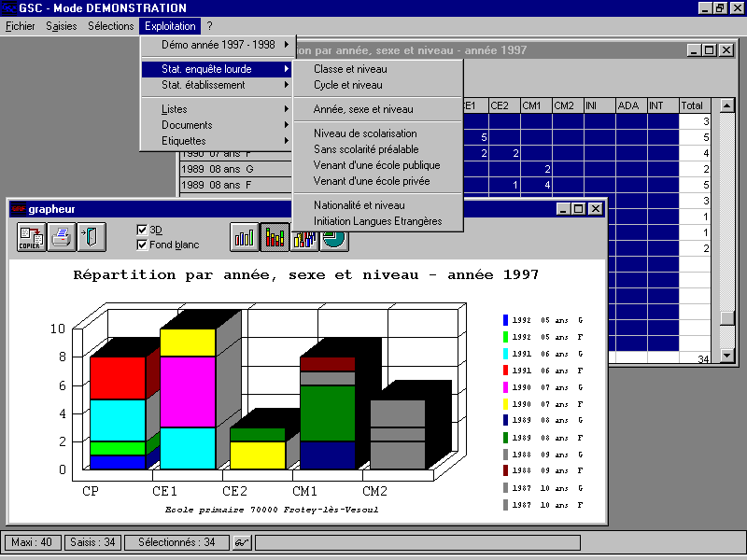This screenshot has height=560, width=747.
Task: Click the glasses icon in the status bar
Action: [x=241, y=542]
